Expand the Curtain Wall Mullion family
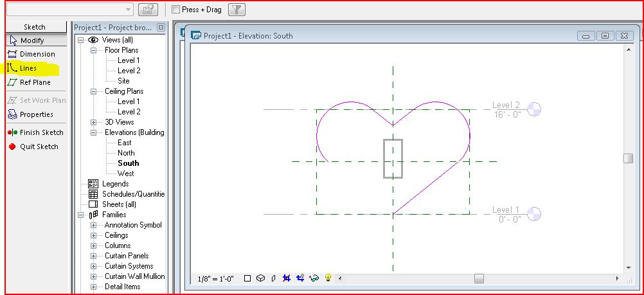The width and height of the screenshot is (644, 295). (x=94, y=276)
